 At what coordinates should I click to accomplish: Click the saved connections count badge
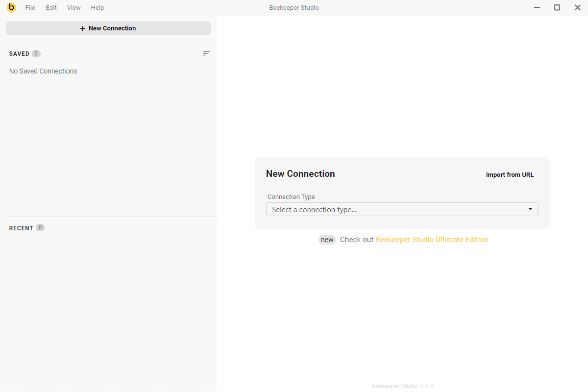(x=36, y=53)
